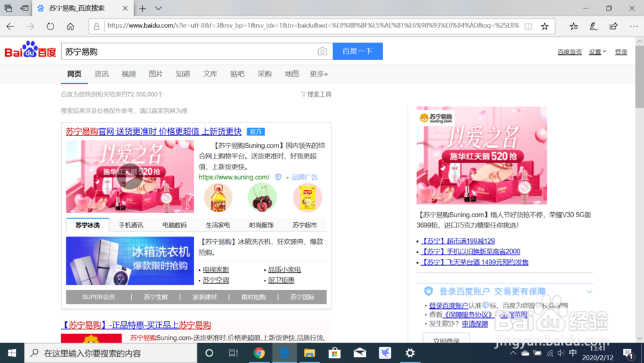Click the browser address bar URL
644x363 pixels.
(313, 26)
